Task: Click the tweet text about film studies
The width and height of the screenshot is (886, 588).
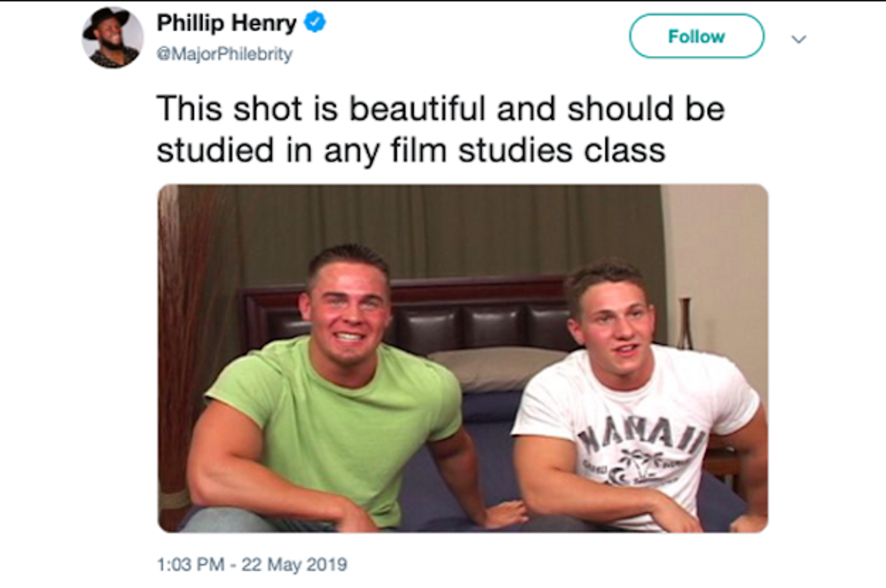Action: [439, 129]
